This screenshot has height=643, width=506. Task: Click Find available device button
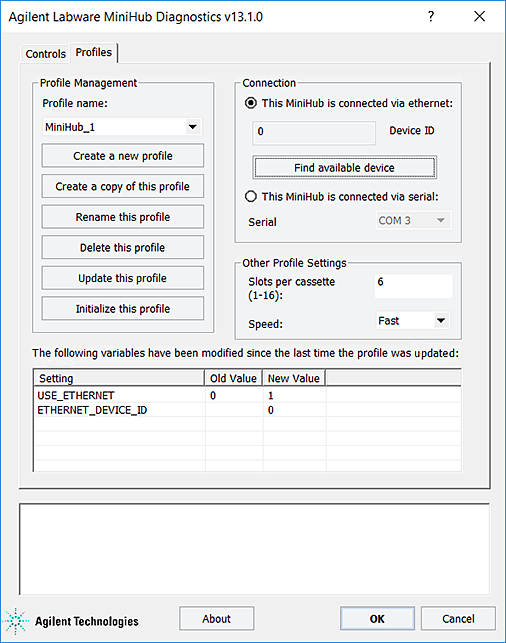coord(344,167)
